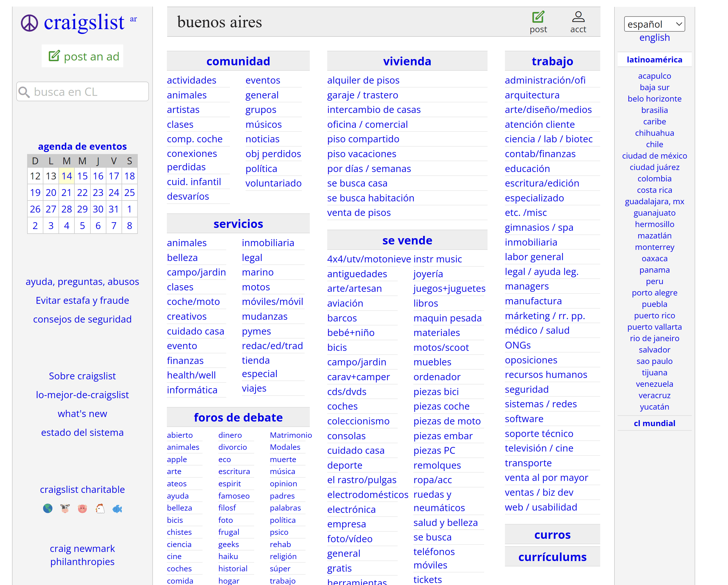Click the pig emoji icon
This screenshot has width=728, height=585.
tap(82, 508)
